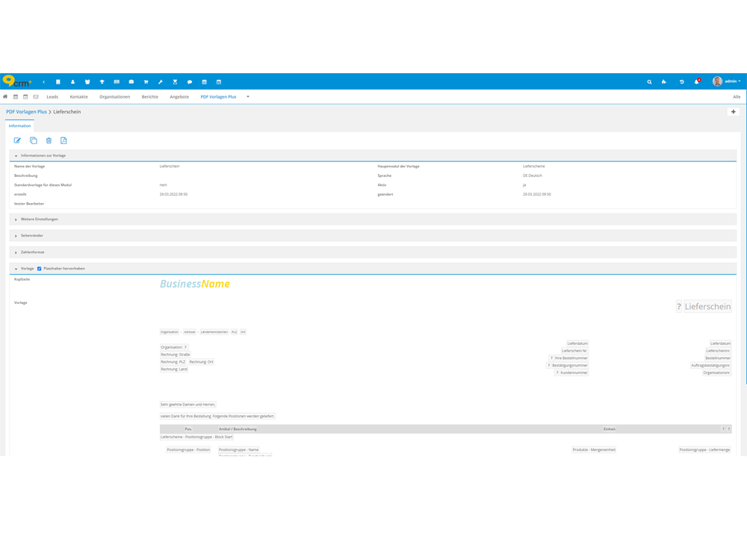Expand the Weitere Einstellungen section

tap(39, 220)
